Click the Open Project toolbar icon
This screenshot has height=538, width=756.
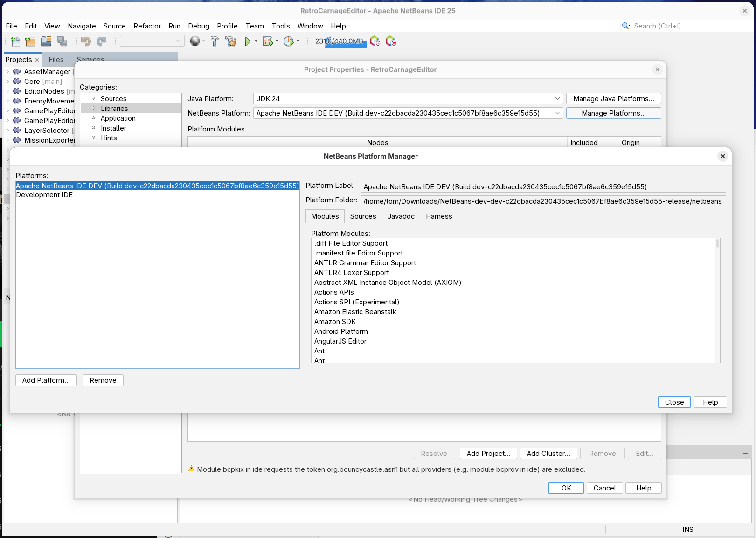(x=46, y=41)
